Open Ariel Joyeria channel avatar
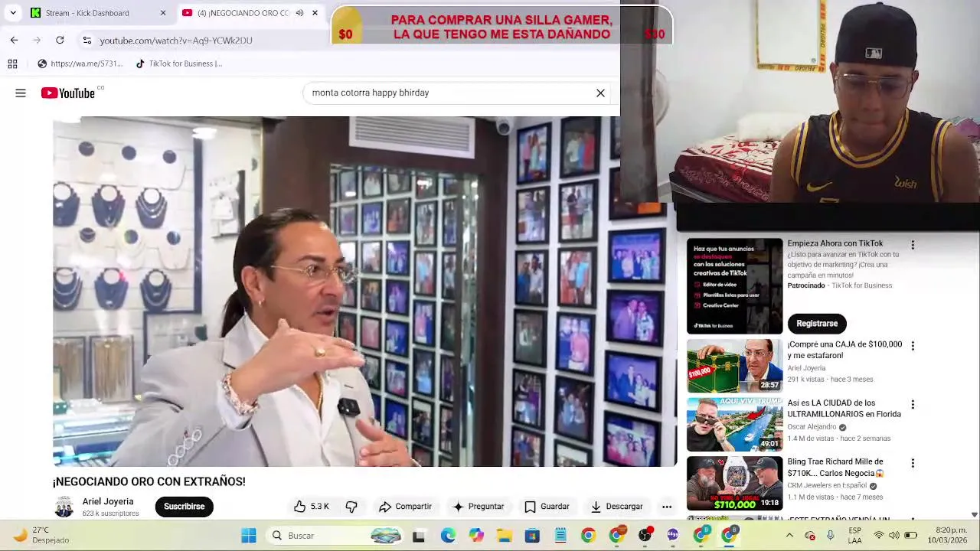This screenshot has height=551, width=980. coord(64,507)
